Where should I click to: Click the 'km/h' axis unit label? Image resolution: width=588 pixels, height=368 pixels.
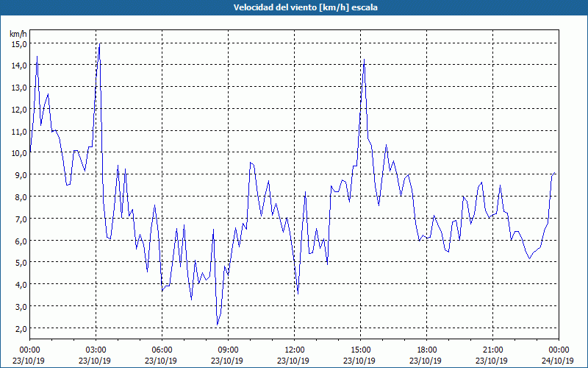coord(18,34)
